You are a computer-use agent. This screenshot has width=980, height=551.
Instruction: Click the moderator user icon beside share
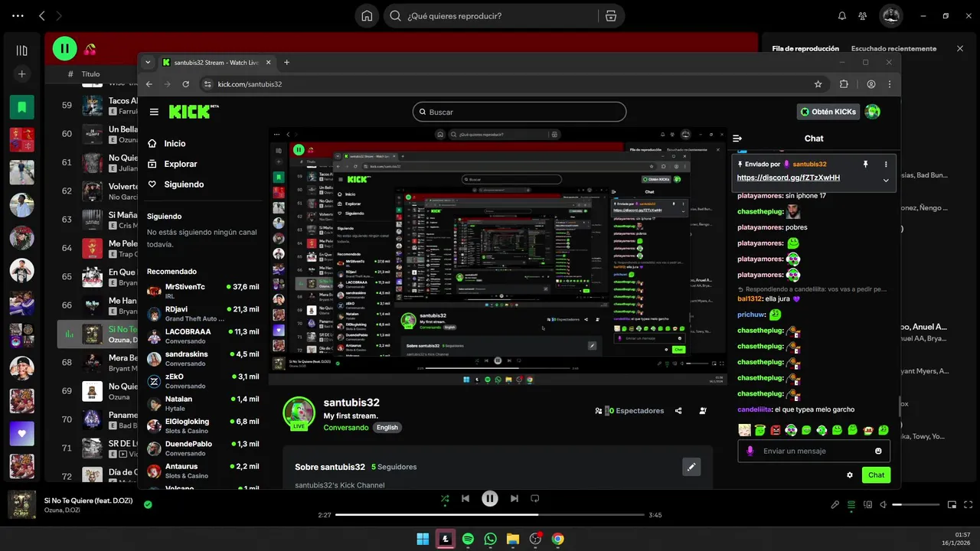coord(703,411)
